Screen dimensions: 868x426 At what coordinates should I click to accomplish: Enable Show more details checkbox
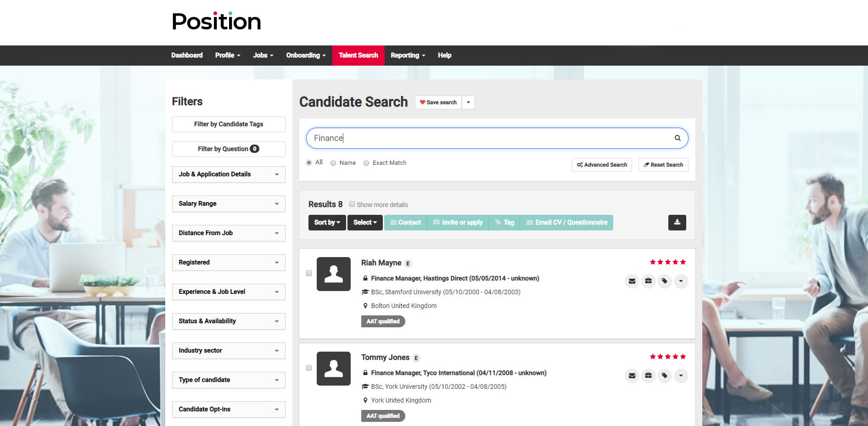point(352,204)
